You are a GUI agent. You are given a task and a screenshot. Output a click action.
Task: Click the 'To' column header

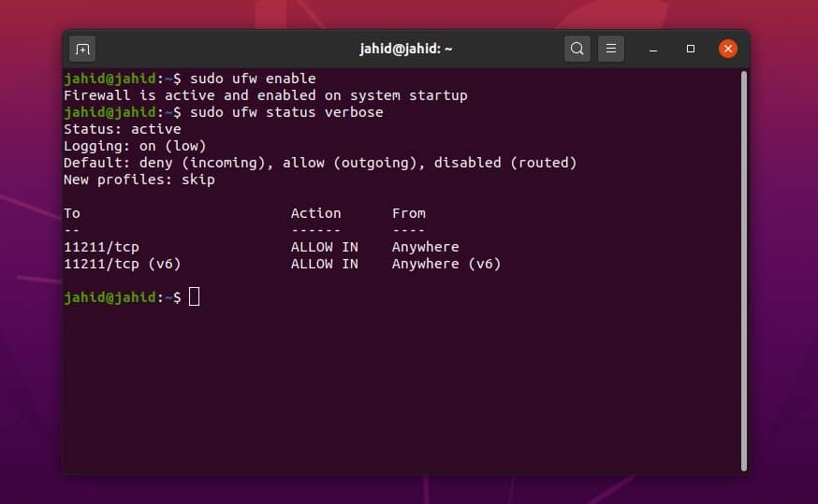pos(72,213)
